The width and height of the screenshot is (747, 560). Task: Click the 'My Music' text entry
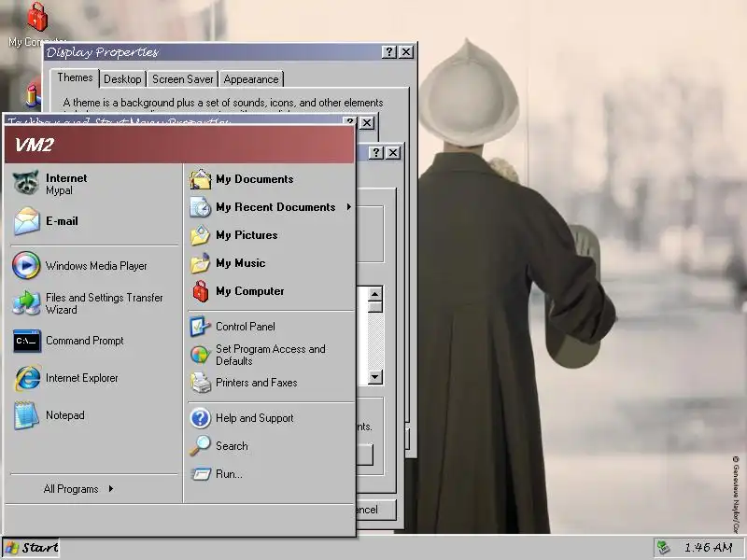pyautogui.click(x=241, y=263)
